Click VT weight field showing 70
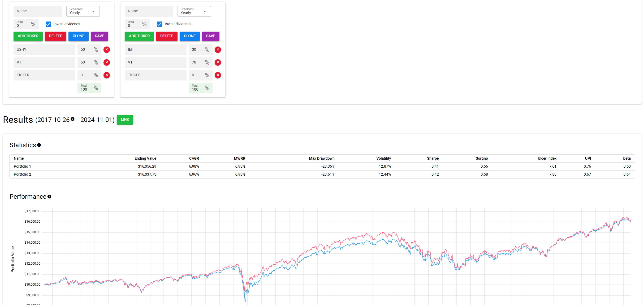644x305 pixels. pyautogui.click(x=201, y=62)
